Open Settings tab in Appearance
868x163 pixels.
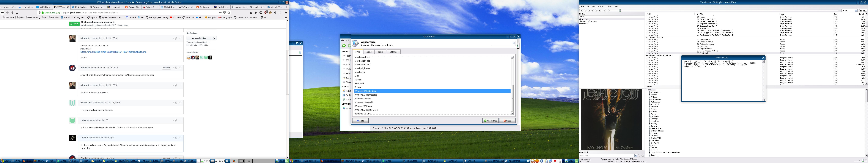tap(394, 52)
